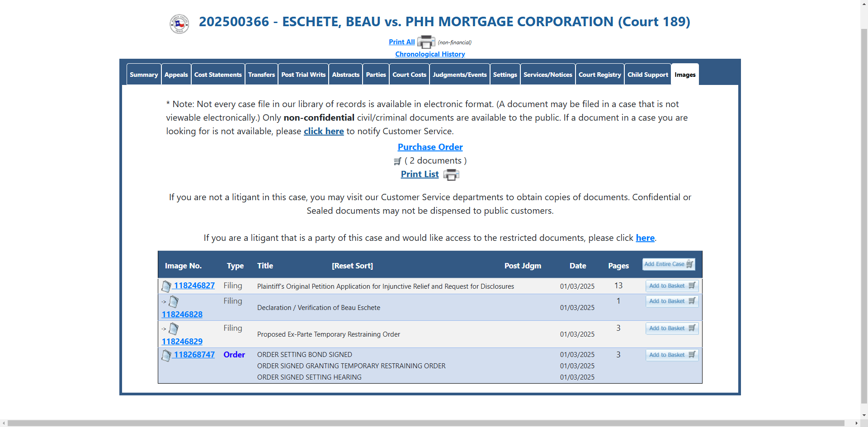Select the Child Support tab

pos(648,75)
